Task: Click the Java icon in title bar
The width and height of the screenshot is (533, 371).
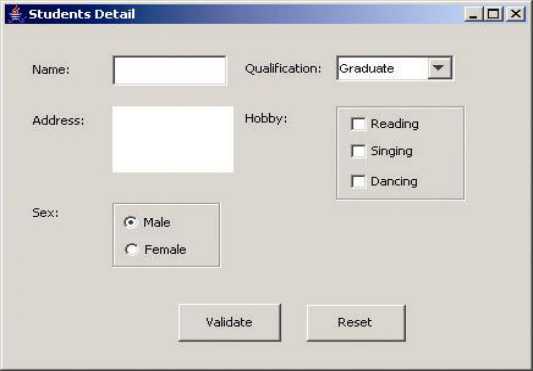Action: click(x=16, y=14)
